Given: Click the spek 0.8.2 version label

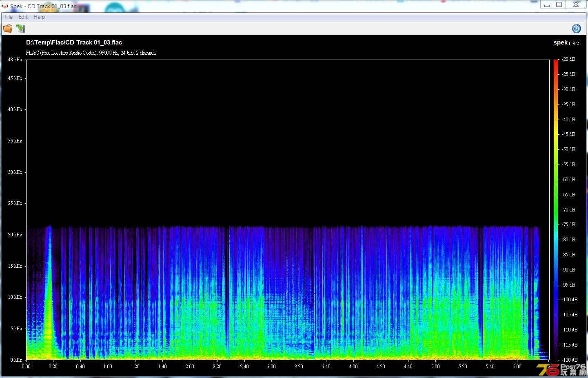Looking at the screenshot, I should [x=566, y=42].
